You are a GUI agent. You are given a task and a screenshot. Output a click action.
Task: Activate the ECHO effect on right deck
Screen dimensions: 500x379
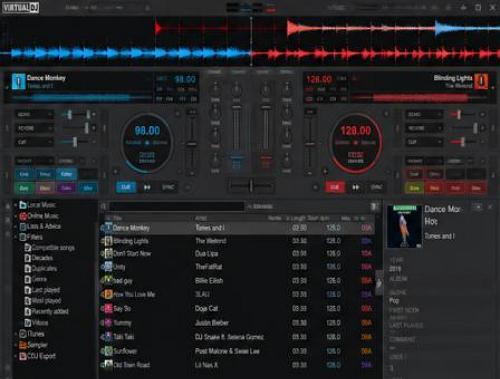click(482, 114)
